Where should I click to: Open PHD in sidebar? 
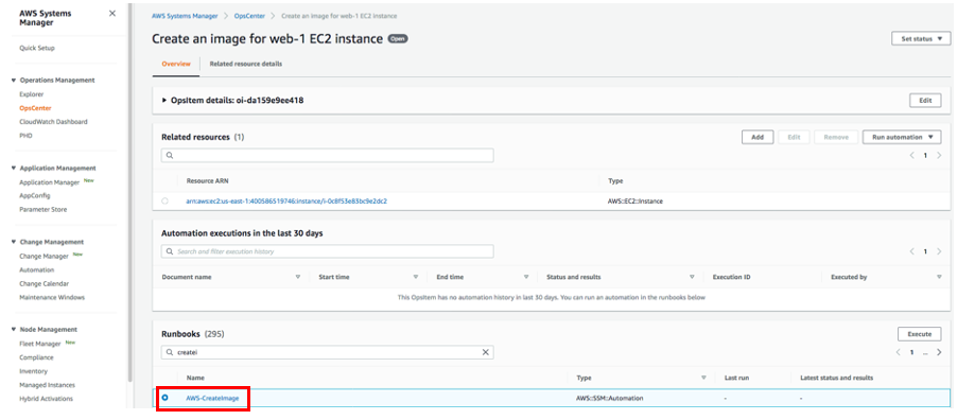pyautogui.click(x=26, y=136)
